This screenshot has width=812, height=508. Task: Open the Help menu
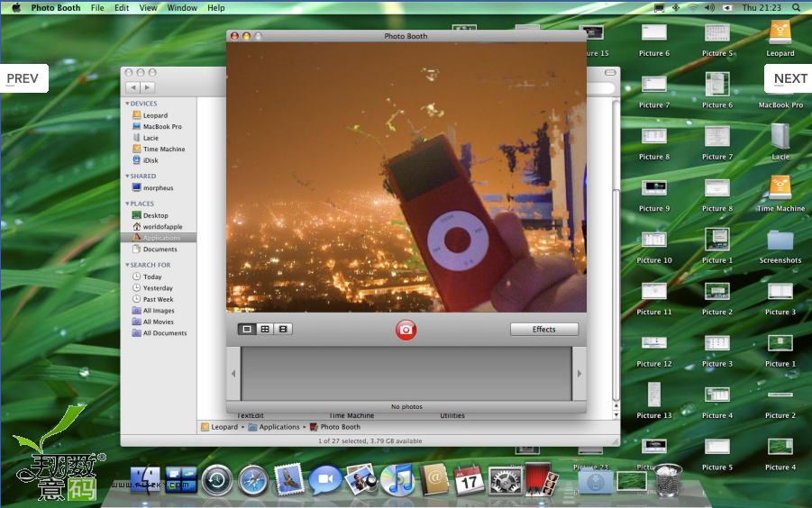click(216, 8)
